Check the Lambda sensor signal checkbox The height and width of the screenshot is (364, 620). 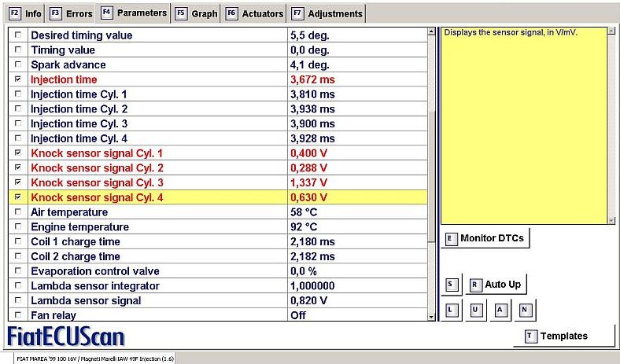(18, 300)
